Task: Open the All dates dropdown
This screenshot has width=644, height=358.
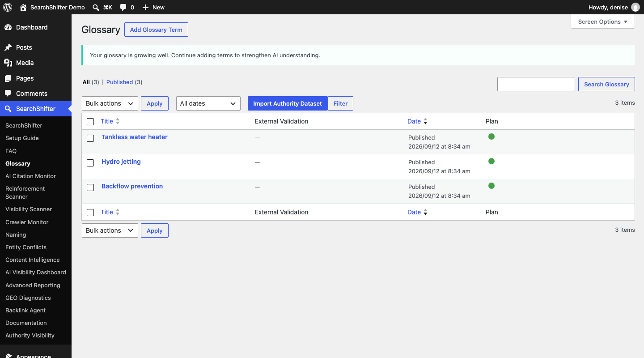Action: point(208,103)
